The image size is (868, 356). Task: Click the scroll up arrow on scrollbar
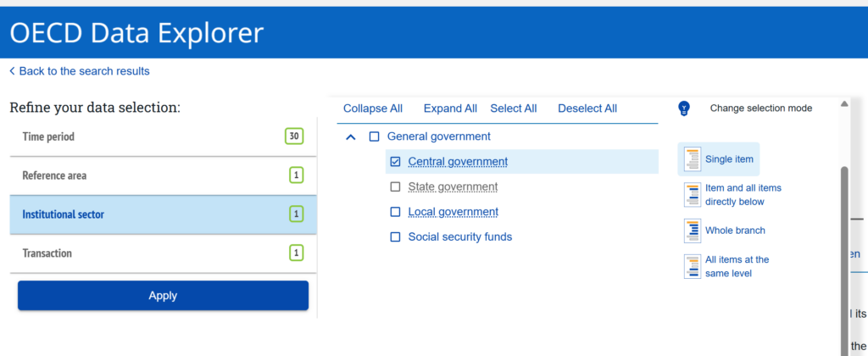pos(843,103)
